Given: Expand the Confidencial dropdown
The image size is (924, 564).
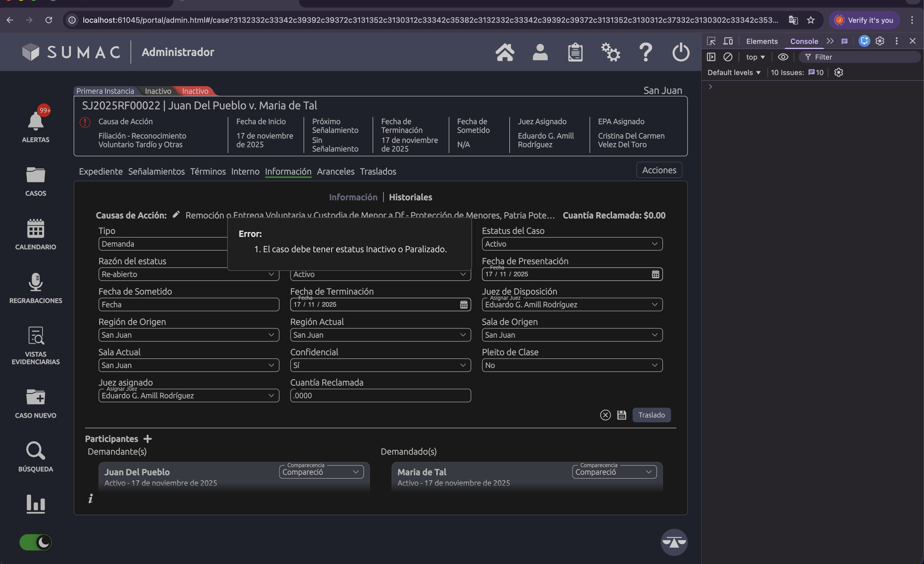Looking at the screenshot, I should tap(380, 365).
